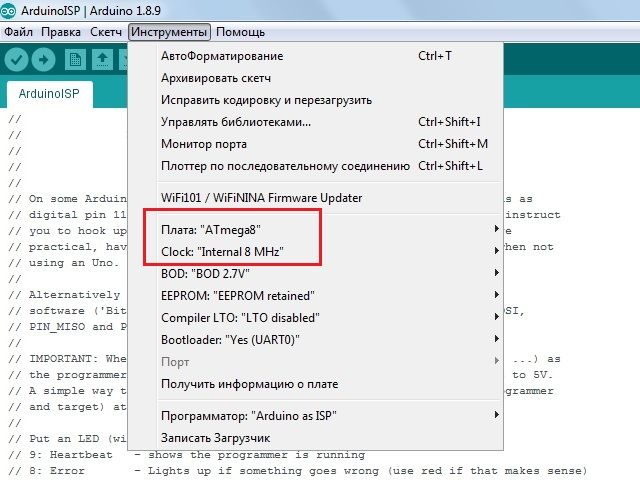Expand the Clock: "Internal 8 MHz" submenu
Image resolution: width=640 pixels, height=480 pixels.
[316, 252]
